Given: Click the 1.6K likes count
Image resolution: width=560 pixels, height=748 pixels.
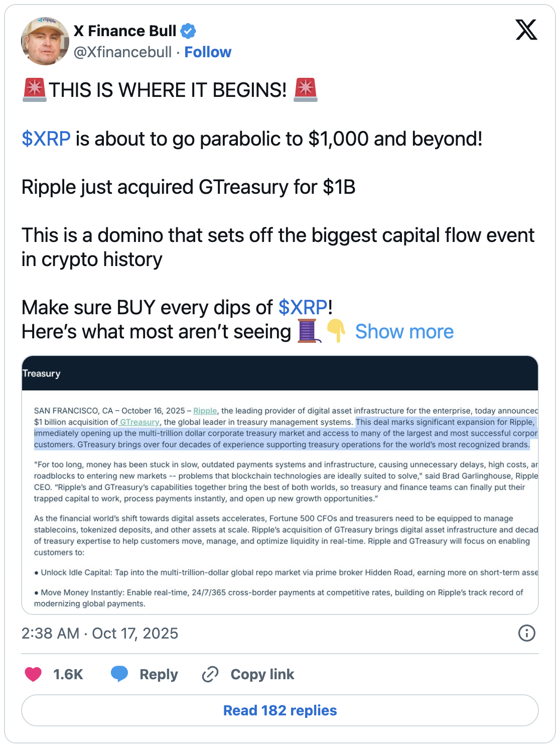Looking at the screenshot, I should pyautogui.click(x=68, y=674).
